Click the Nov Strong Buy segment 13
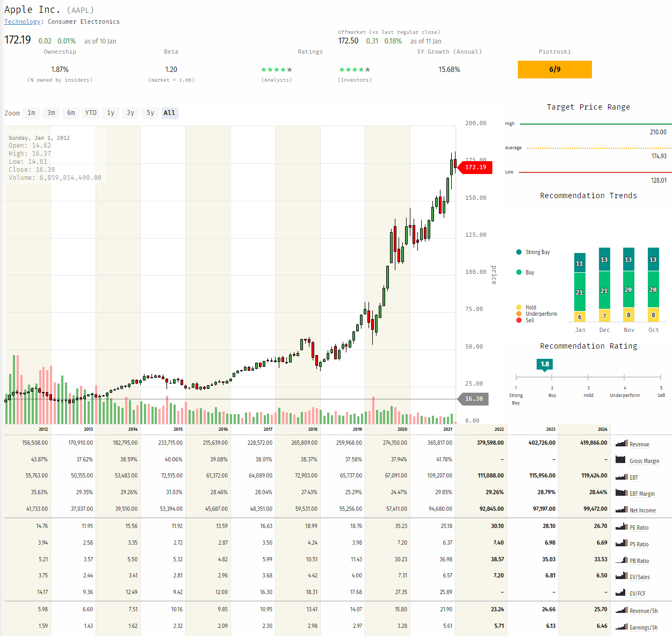The image size is (672, 636). (x=628, y=259)
